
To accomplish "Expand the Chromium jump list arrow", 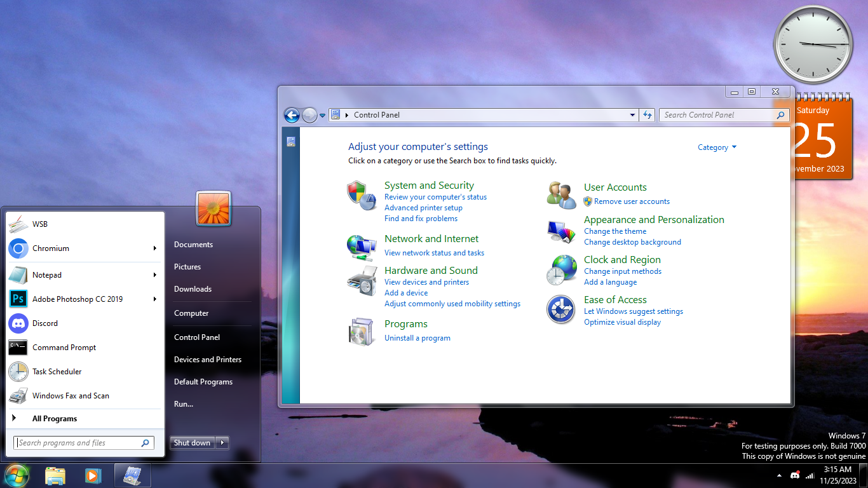I will tap(154, 248).
